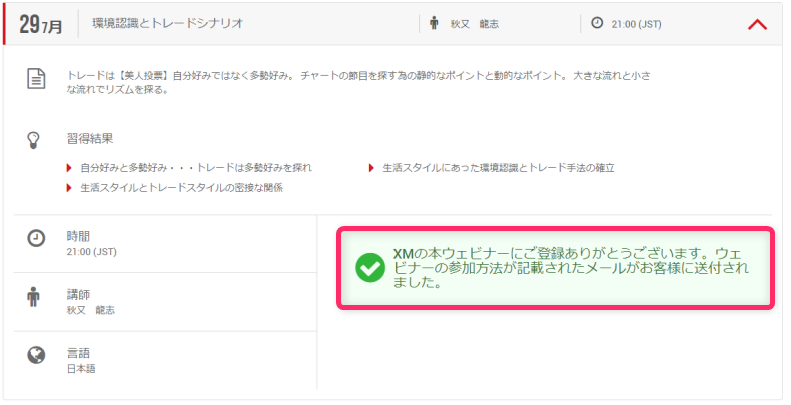Click the webinar title 環境認識とトレードシナリオ
Viewport: 791px width, 405px height.
click(168, 23)
